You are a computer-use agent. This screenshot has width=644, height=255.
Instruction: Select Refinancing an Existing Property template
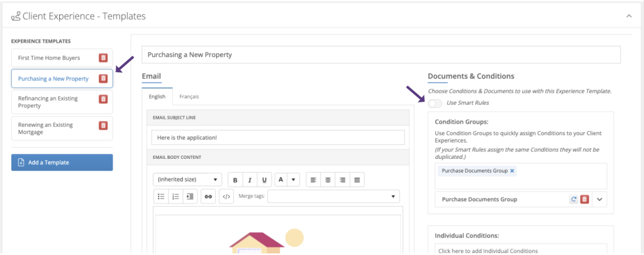62,102
